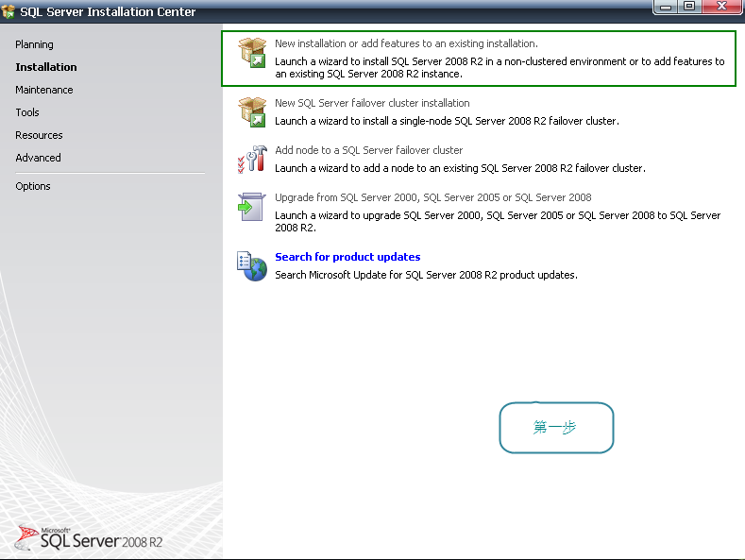Image resolution: width=745 pixels, height=560 pixels.
Task: Choose Add node to a SQL Server failover cluster
Action: pos(368,150)
